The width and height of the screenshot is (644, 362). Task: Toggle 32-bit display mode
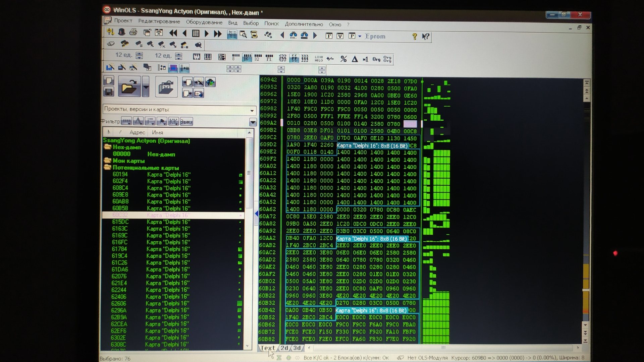[258, 58]
